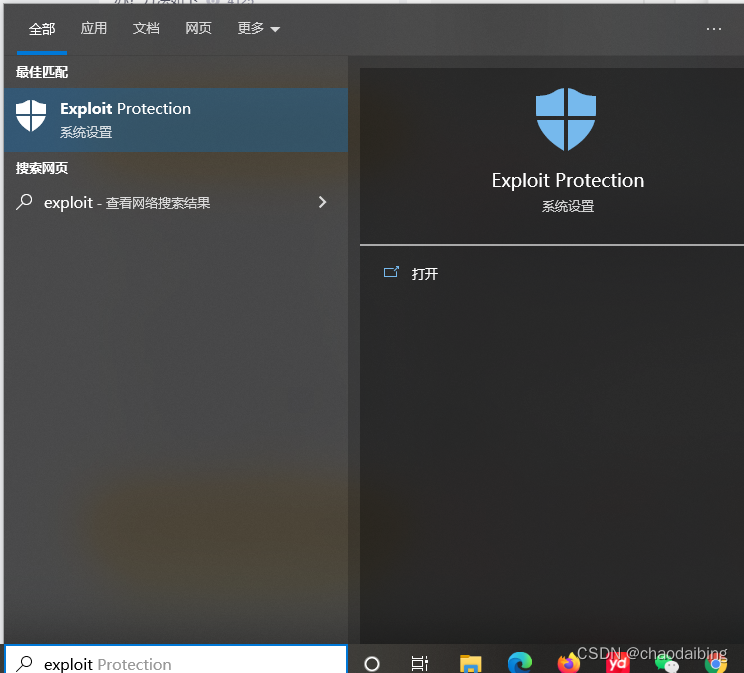
Task: Launch Microsoft Edge from the taskbar
Action: [x=520, y=663]
